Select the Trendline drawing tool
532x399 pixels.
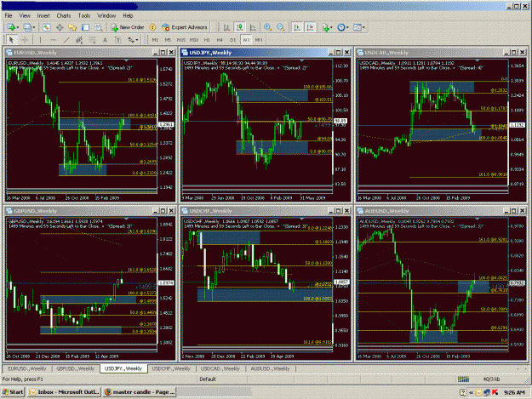point(66,40)
